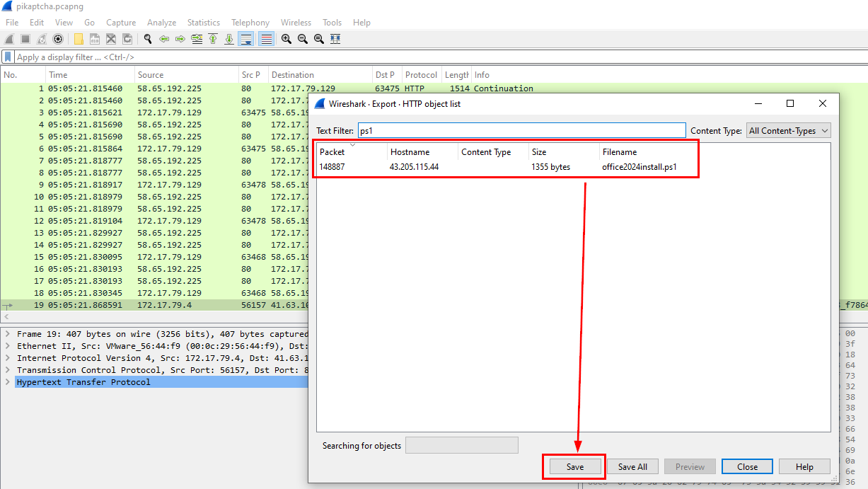Sort packet list by Time column
Screen dimensions: 868x489
90,75
